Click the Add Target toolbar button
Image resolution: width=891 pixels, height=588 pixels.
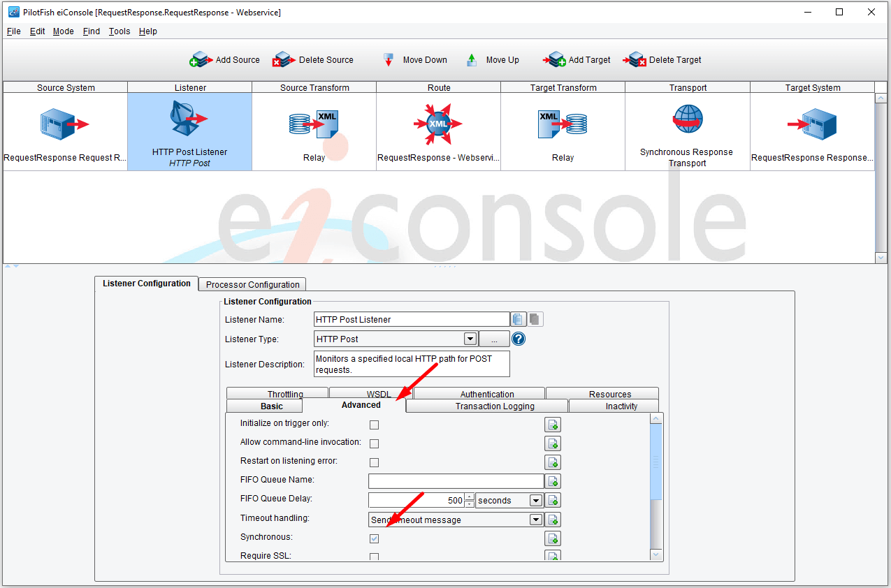click(577, 60)
